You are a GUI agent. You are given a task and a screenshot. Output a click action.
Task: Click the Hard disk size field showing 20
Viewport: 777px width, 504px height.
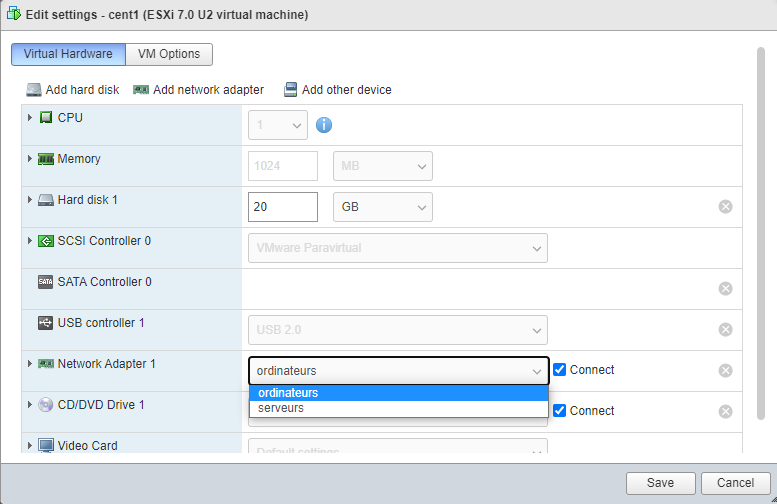click(283, 207)
